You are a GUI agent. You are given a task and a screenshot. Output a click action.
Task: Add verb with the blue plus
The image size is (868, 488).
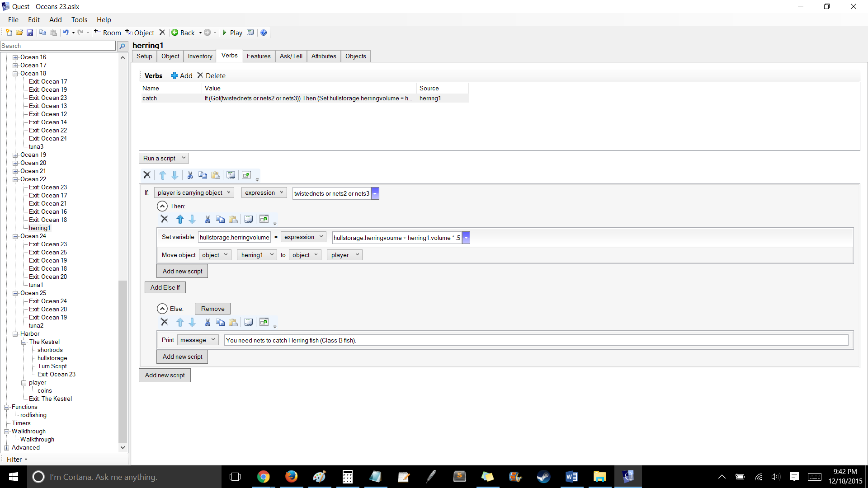(x=181, y=76)
